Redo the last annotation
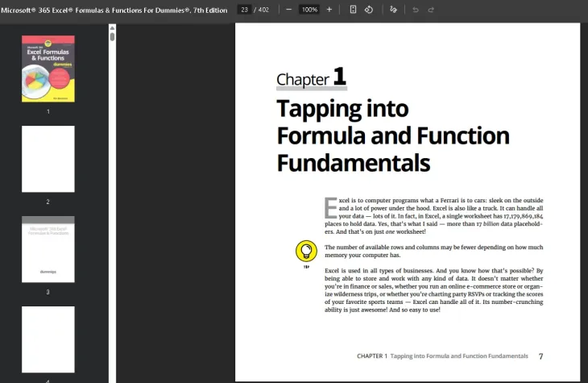588x383 pixels. click(431, 10)
